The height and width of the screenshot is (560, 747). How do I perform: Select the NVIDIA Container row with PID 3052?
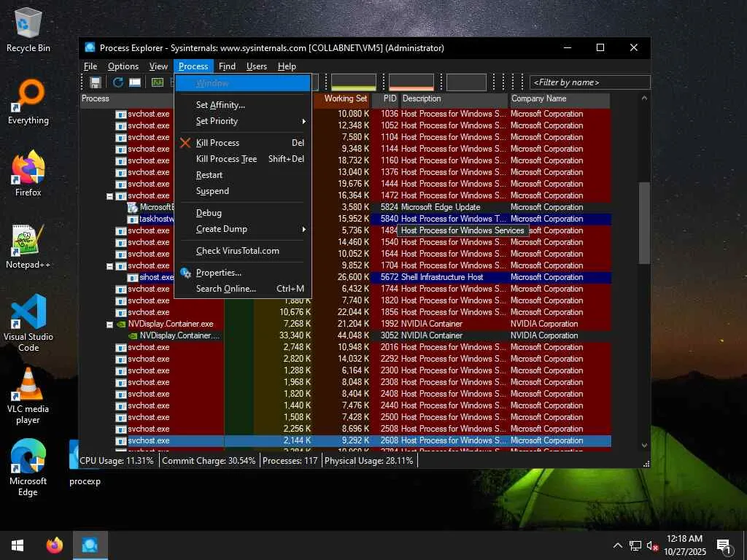pyautogui.click(x=345, y=335)
